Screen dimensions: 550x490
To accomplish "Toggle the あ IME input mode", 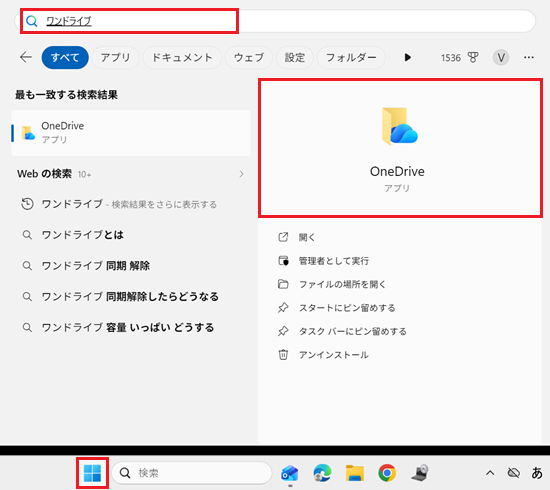I will (537, 473).
